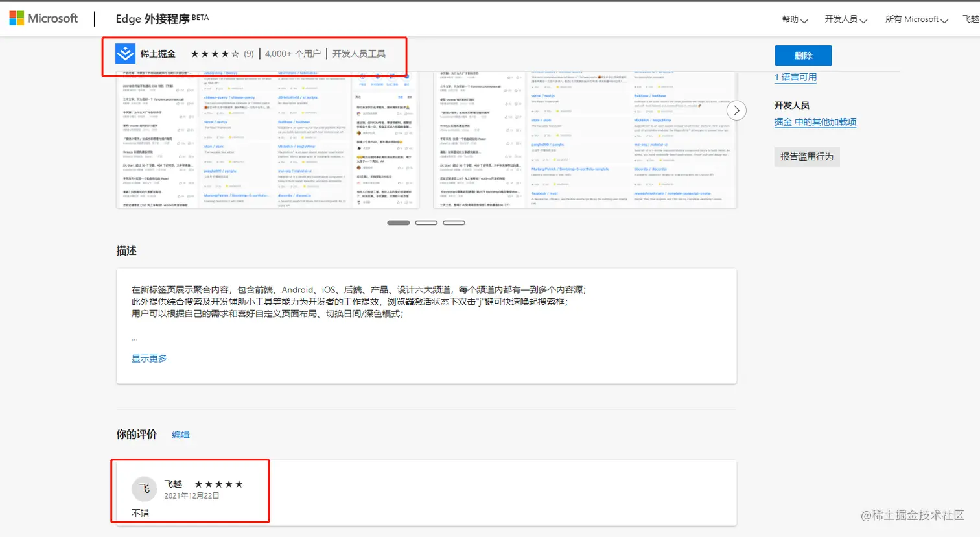Viewport: 980px width, 537px height.
Task: Click the 你的评价 heading
Action: click(x=136, y=435)
